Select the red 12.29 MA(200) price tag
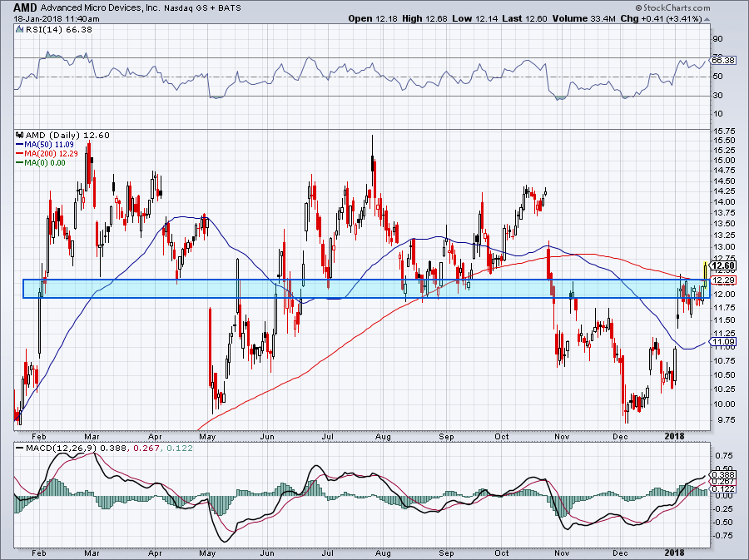This screenshot has height=560, width=749. [723, 280]
